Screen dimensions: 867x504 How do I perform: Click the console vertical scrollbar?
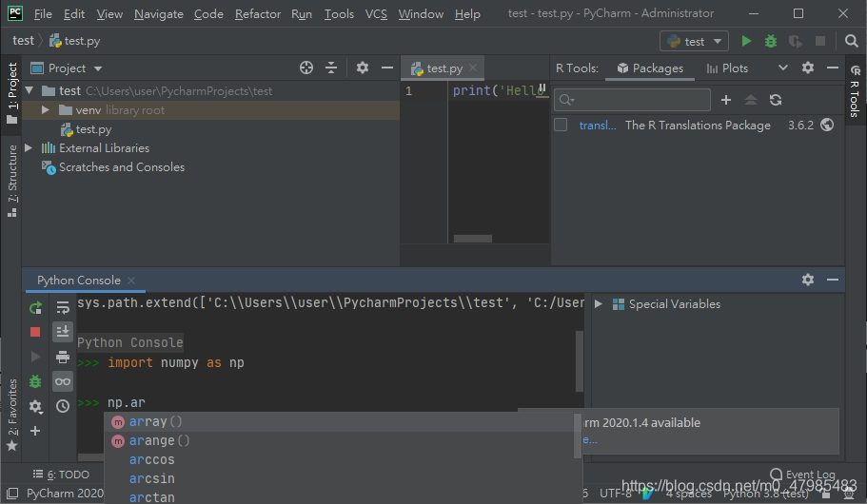[x=579, y=361]
